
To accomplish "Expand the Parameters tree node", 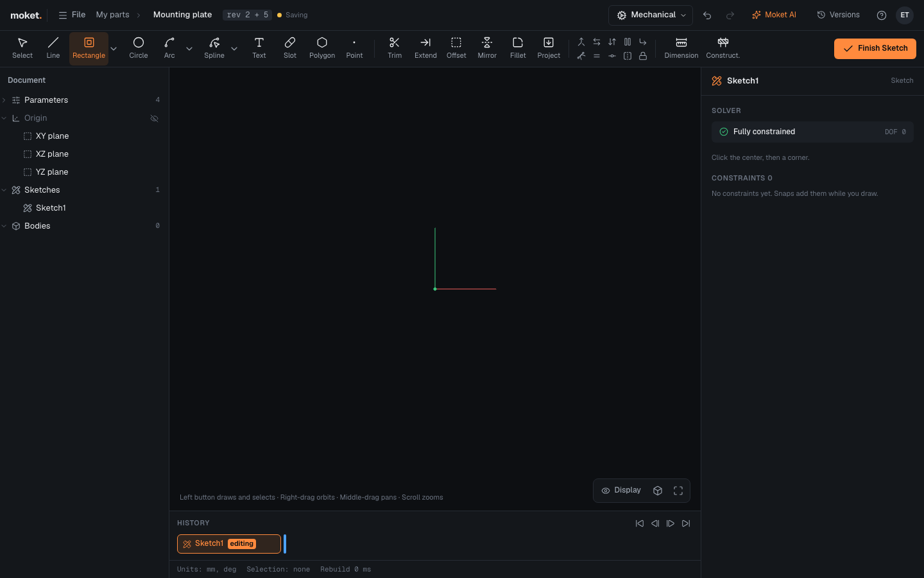I will (4, 100).
